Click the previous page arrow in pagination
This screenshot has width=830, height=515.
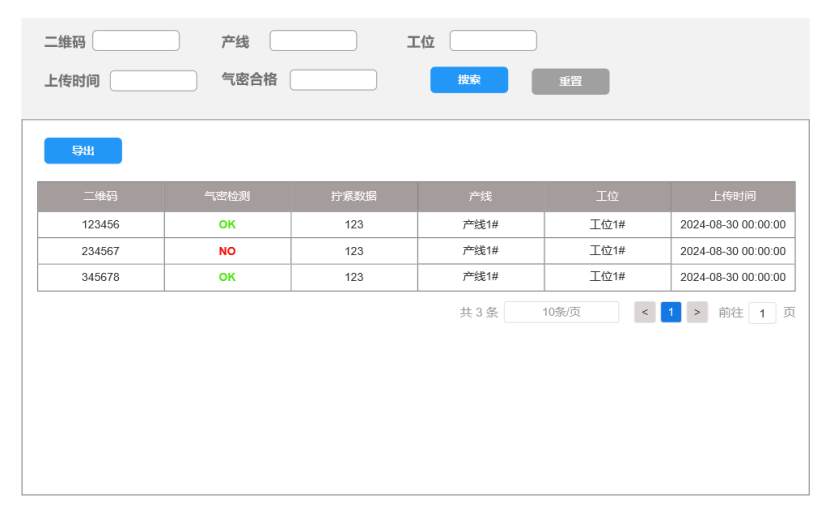pyautogui.click(x=645, y=312)
